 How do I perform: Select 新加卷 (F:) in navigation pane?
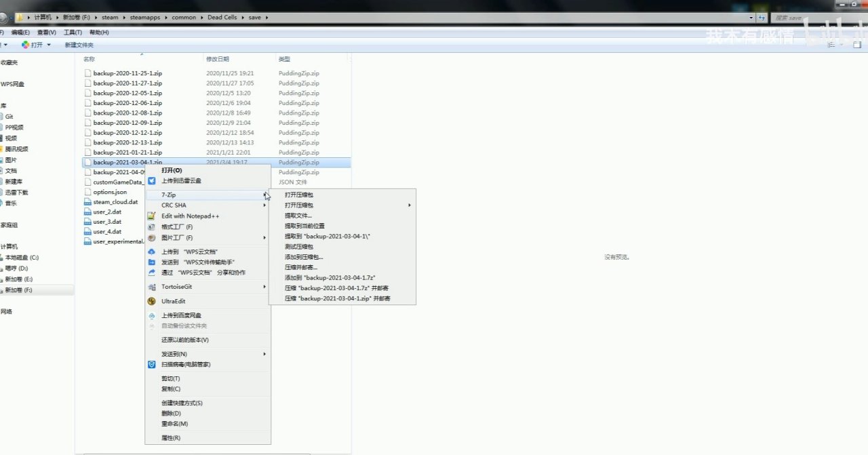click(x=19, y=290)
